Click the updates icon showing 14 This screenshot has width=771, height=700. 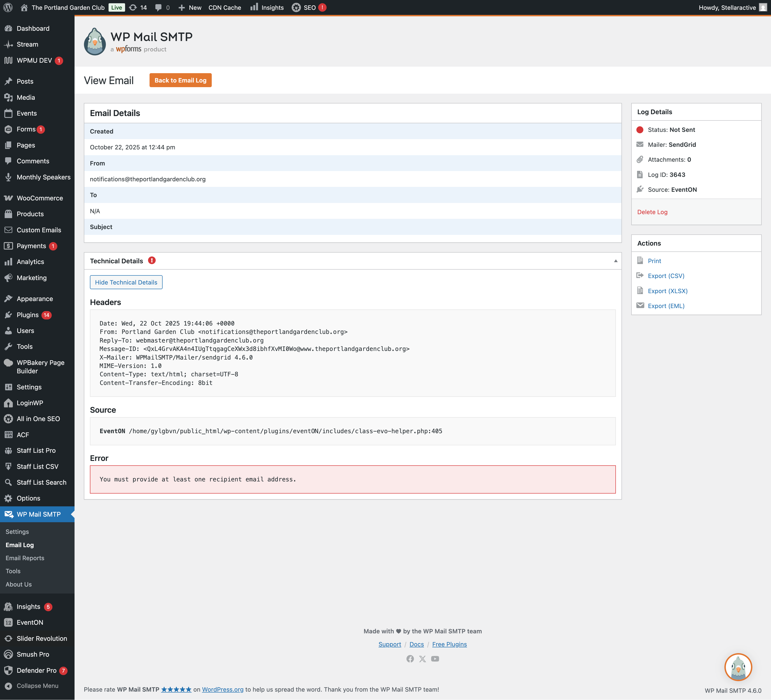click(138, 7)
